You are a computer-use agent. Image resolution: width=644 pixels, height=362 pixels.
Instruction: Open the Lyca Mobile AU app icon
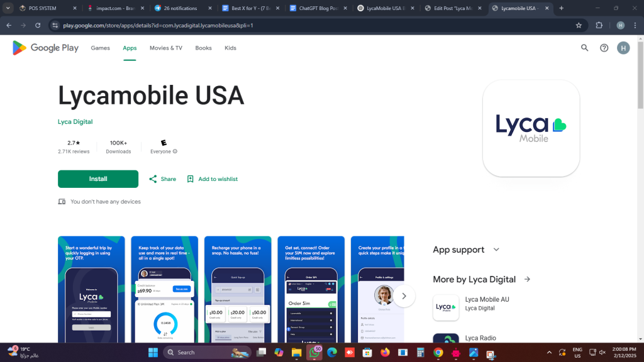click(x=446, y=307)
